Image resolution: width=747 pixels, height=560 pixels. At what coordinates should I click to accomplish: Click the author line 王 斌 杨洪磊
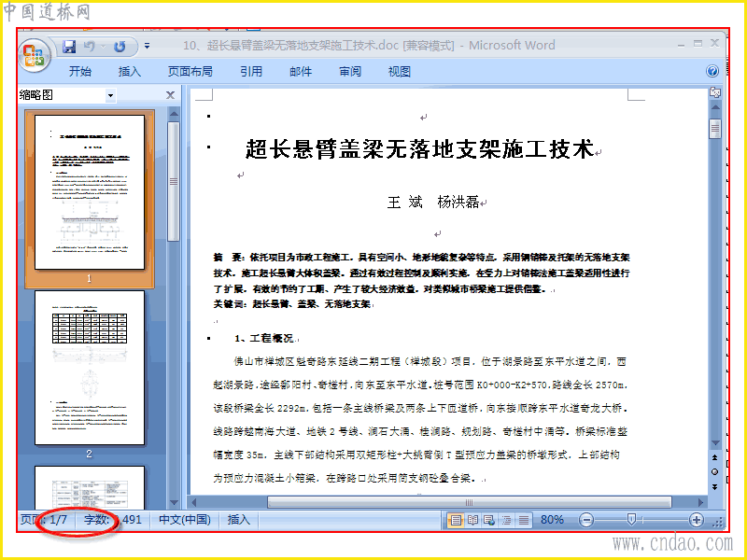pos(433,203)
